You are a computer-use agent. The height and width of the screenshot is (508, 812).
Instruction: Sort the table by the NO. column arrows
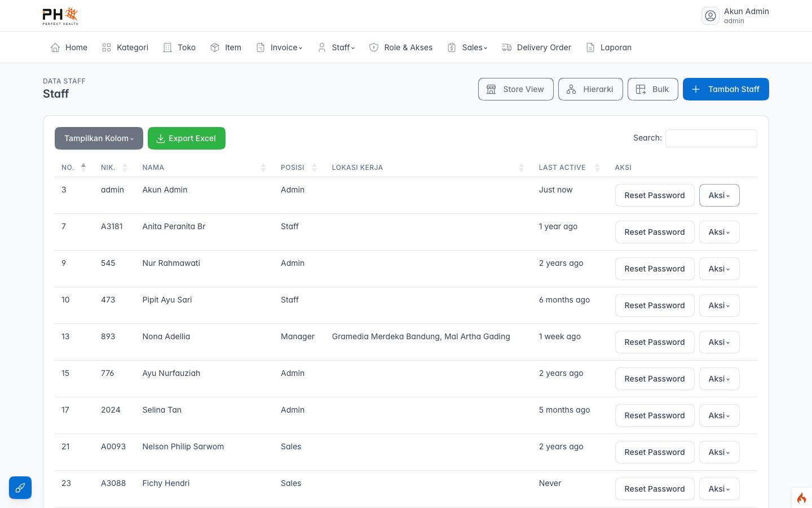[x=83, y=167]
